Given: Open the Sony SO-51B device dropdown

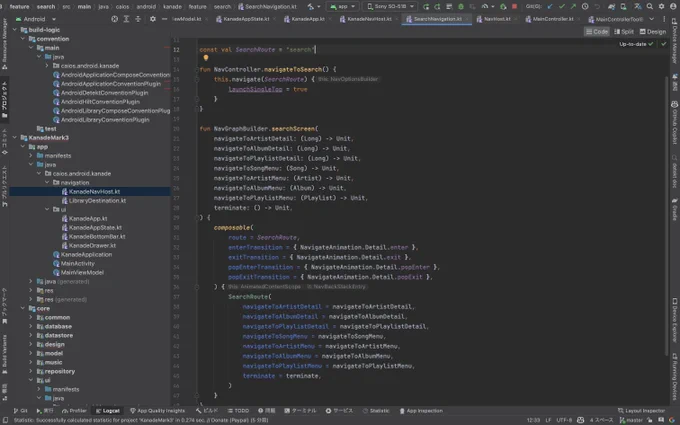Looking at the screenshot, I should point(389,7).
